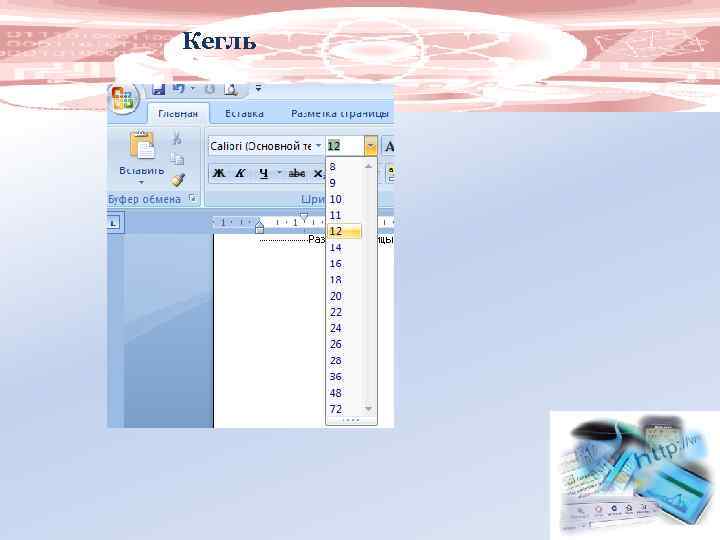Choose font size 8

click(x=344, y=167)
